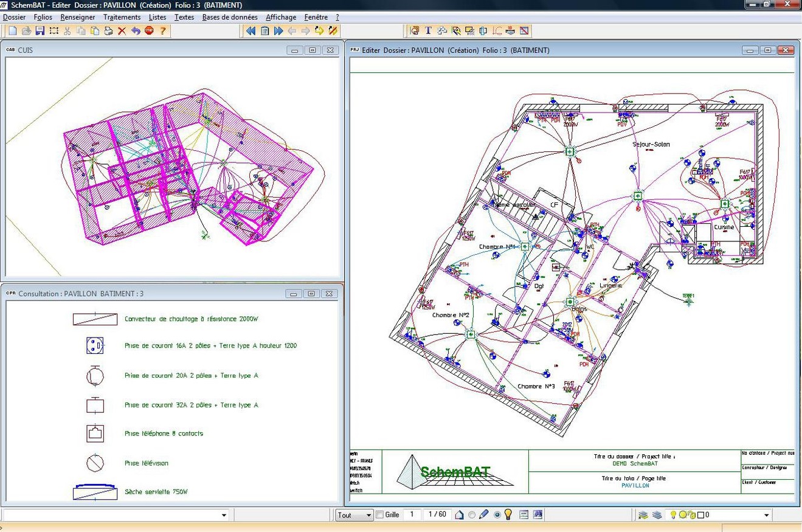Open the Listes menu
802x532 pixels.
[x=157, y=17]
